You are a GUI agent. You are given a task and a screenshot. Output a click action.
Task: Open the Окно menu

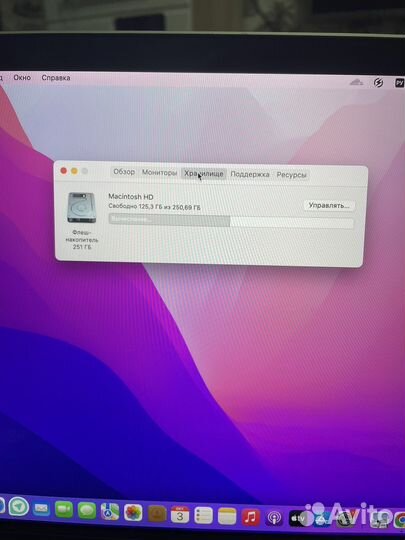point(22,77)
